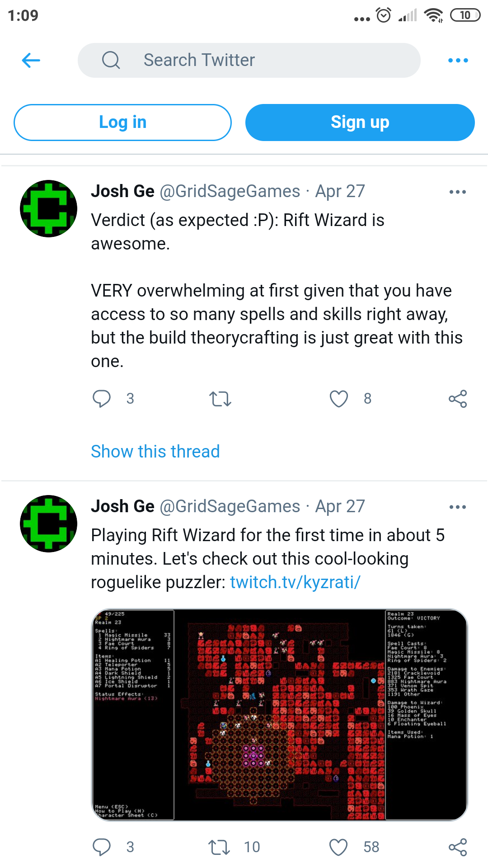This screenshot has height=868, width=488.
Task: Expand options menu on second Josh Ge tweet
Action: click(x=458, y=507)
